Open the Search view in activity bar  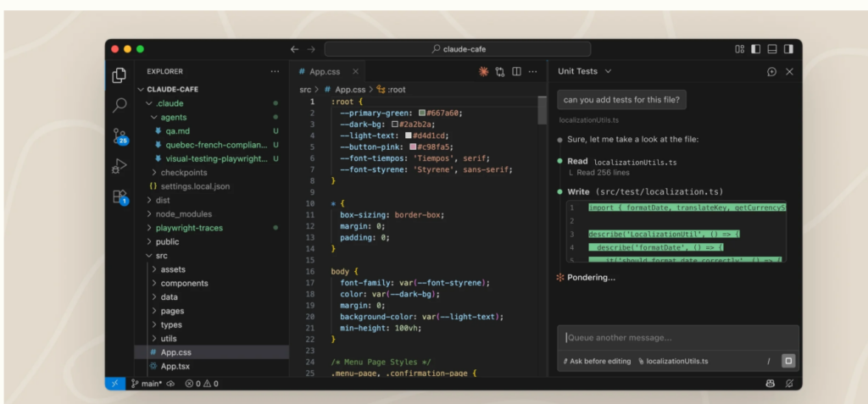(119, 105)
